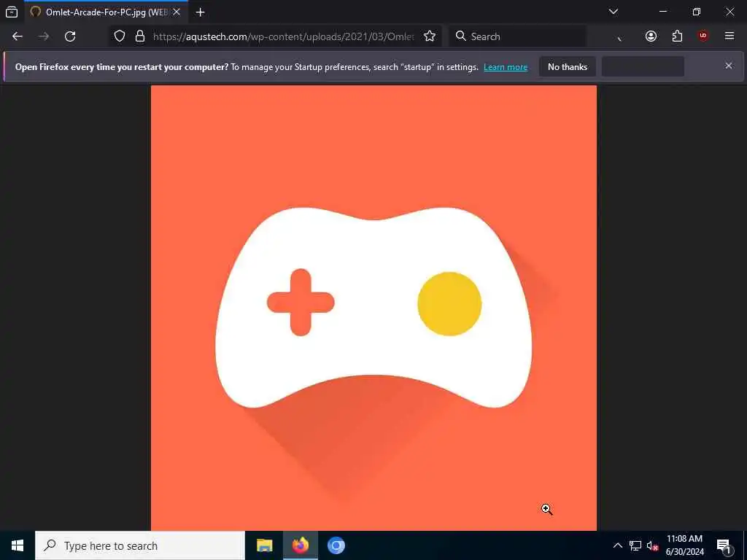Reload the current page

pos(70,36)
